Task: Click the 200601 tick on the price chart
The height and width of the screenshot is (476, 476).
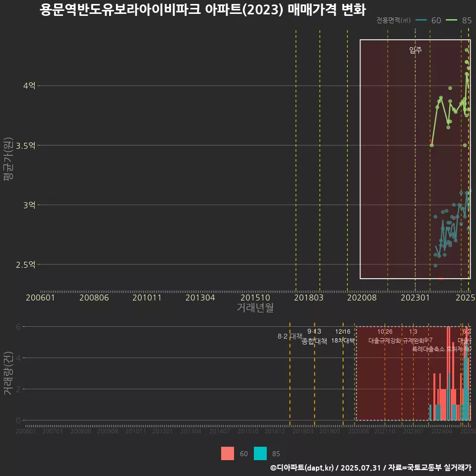Action: [x=40, y=297]
